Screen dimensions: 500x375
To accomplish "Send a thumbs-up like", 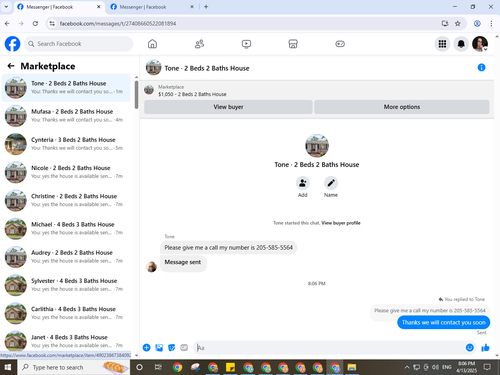I will click(x=485, y=348).
